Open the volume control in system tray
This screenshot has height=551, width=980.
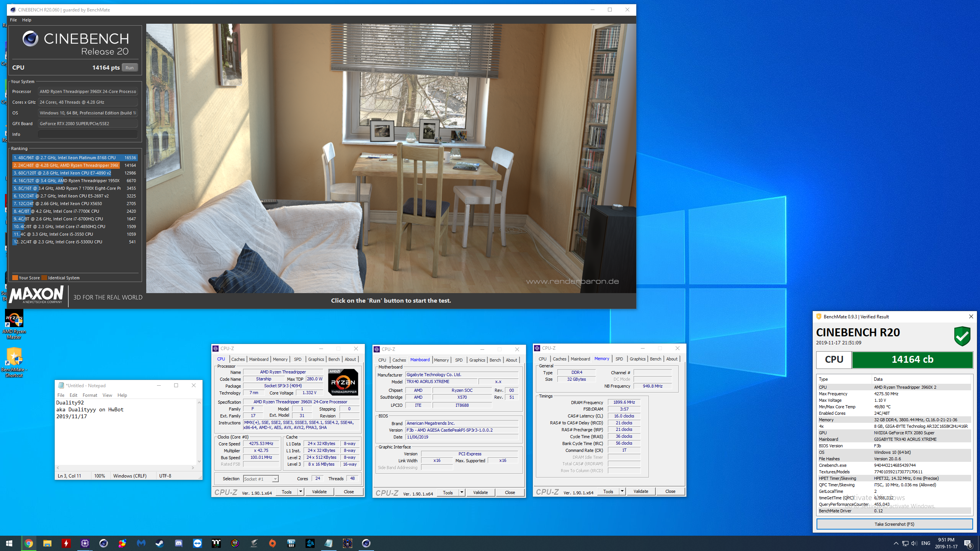tap(914, 543)
